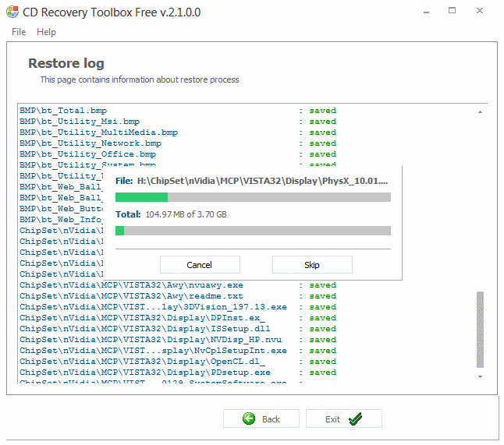Screen dimensions: 504x445
Task: Click the CD Recovery Toolbox app icon
Action: 12,12
